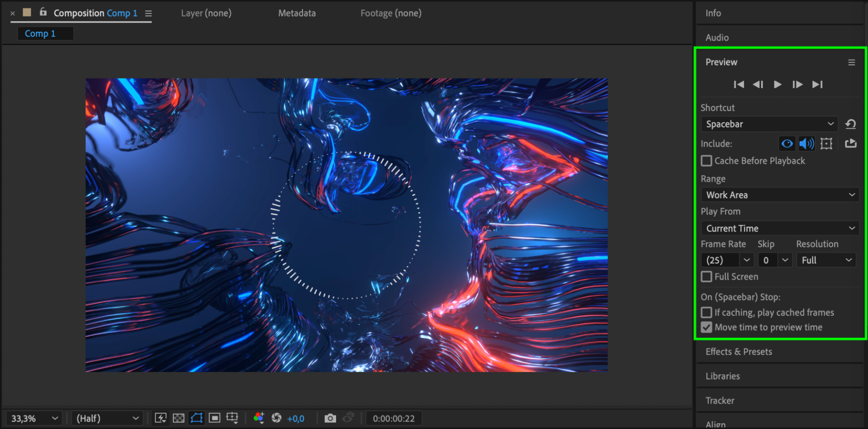Step to next frame in Preview
The height and width of the screenshot is (429, 868).
click(797, 84)
